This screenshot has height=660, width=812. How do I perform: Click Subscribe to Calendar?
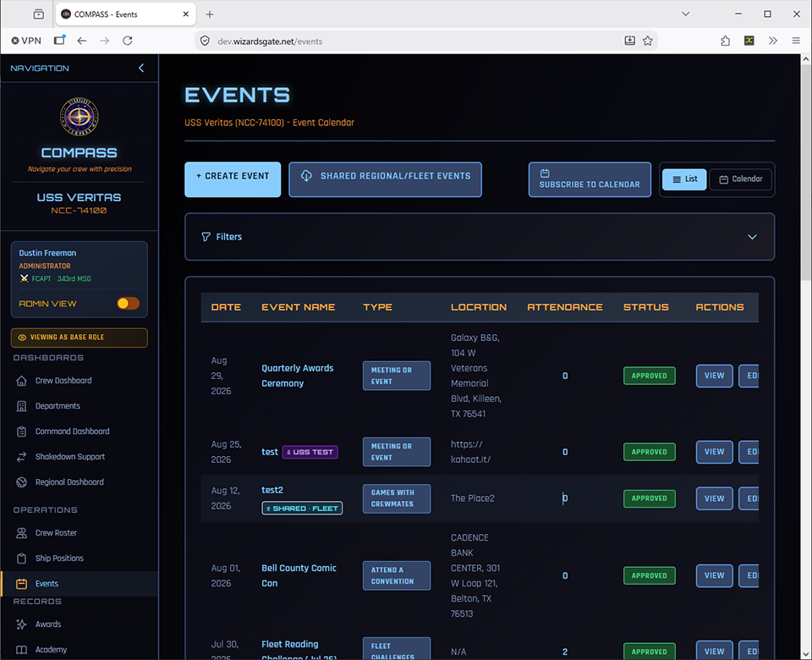pos(590,179)
